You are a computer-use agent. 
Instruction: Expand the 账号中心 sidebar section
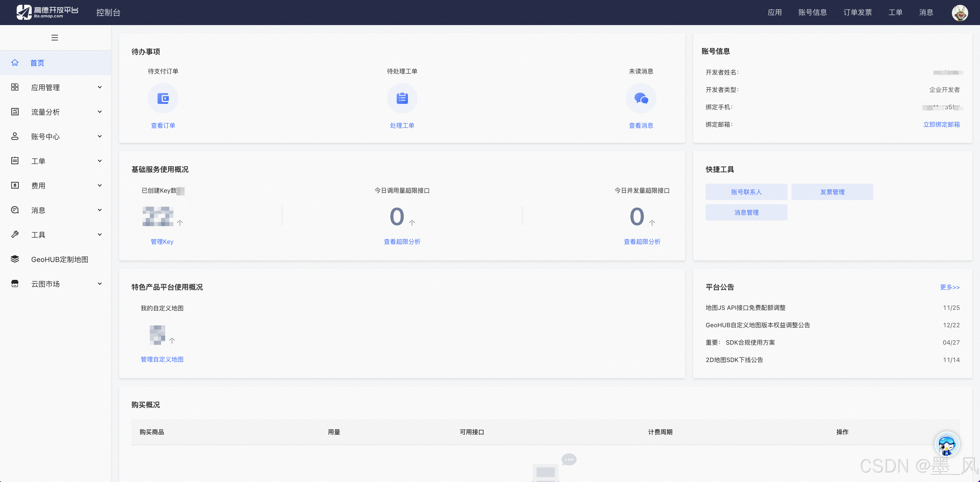pyautogui.click(x=45, y=137)
